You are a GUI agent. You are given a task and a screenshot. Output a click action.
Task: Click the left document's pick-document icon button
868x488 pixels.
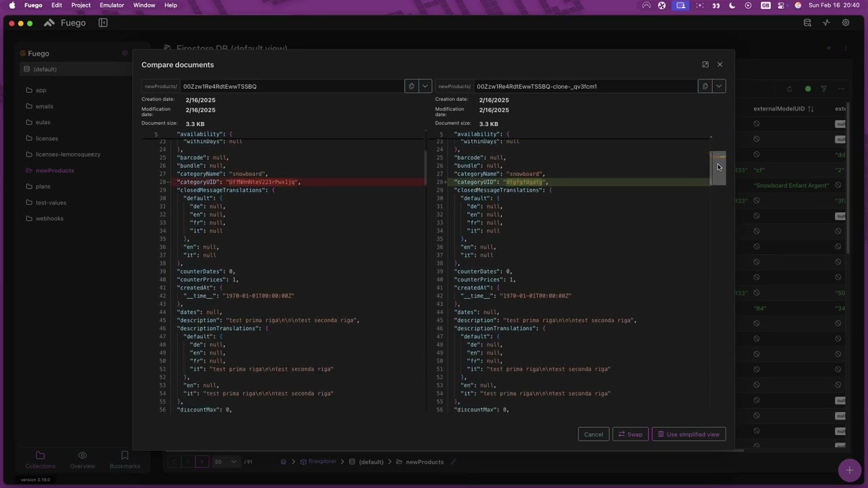411,86
